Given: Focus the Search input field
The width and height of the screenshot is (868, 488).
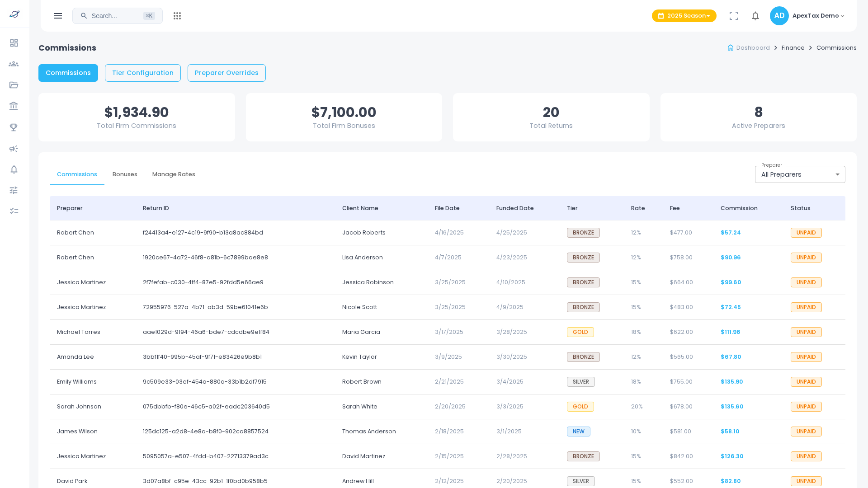Looking at the screenshot, I should [116, 16].
